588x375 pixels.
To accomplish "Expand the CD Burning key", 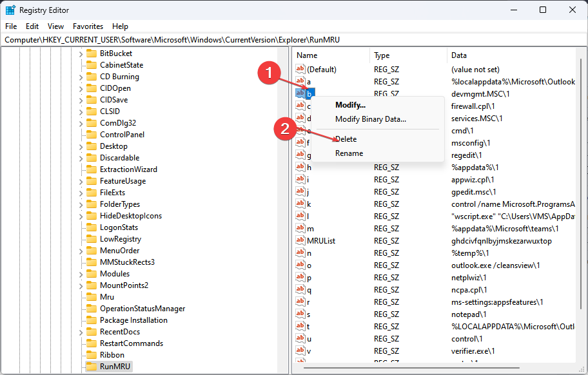I will tap(81, 77).
